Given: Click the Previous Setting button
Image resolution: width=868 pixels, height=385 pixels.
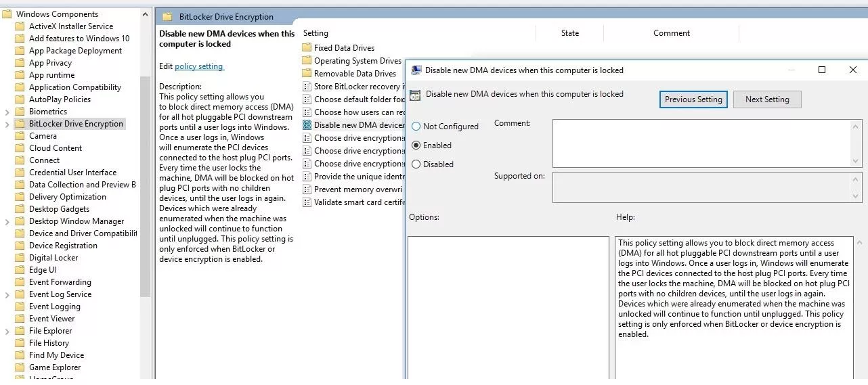Looking at the screenshot, I should click(x=693, y=99).
